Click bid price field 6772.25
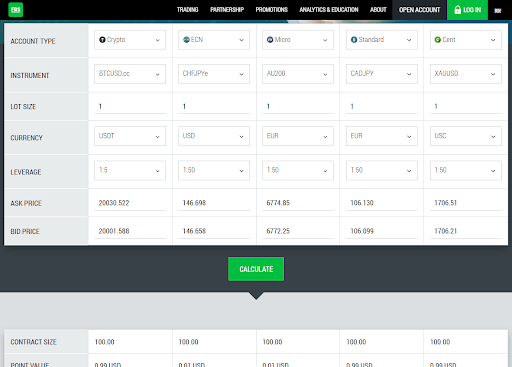This screenshot has width=512, height=367. [298, 231]
